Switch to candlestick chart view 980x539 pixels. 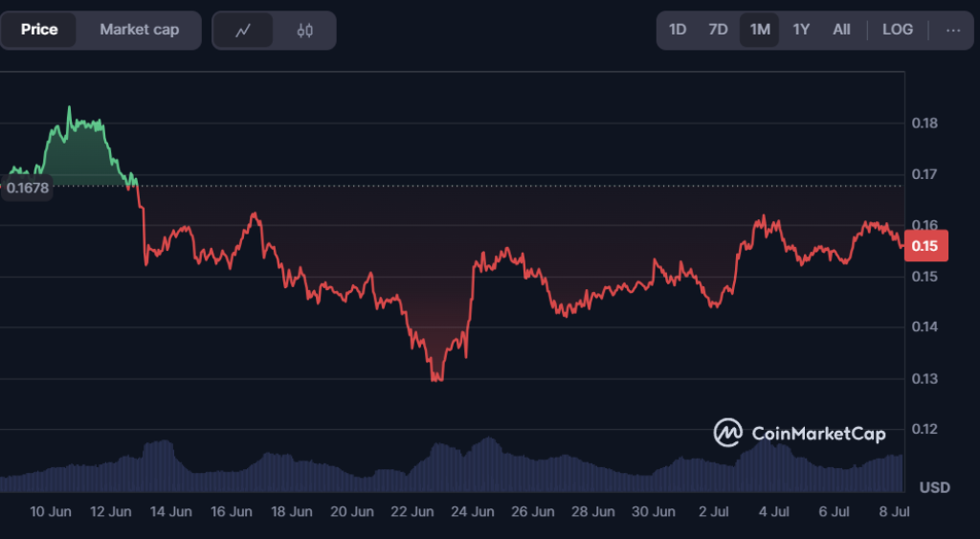(304, 30)
